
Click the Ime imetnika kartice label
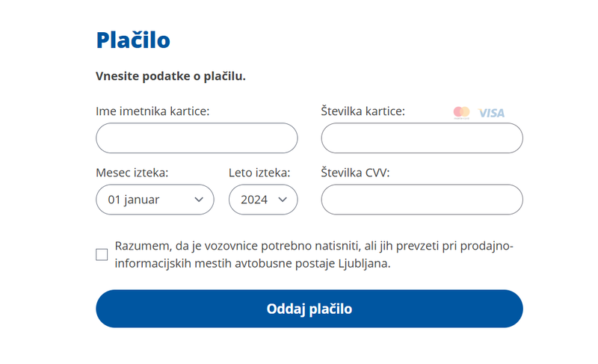[x=152, y=111]
